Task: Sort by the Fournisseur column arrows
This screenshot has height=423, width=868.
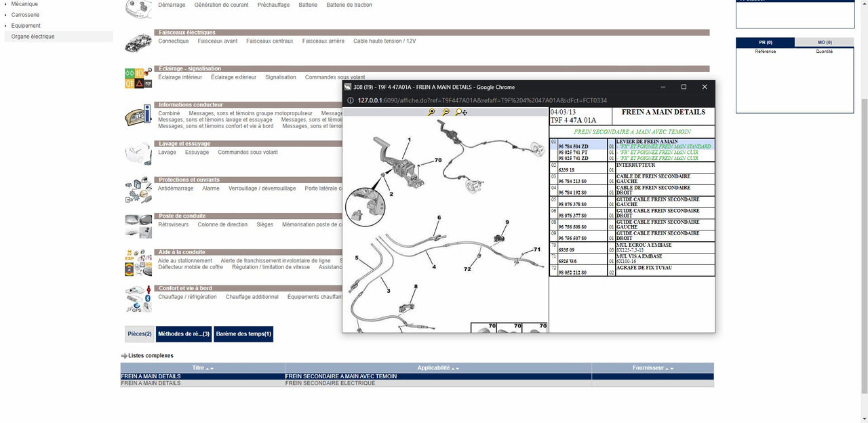Action: click(x=669, y=369)
